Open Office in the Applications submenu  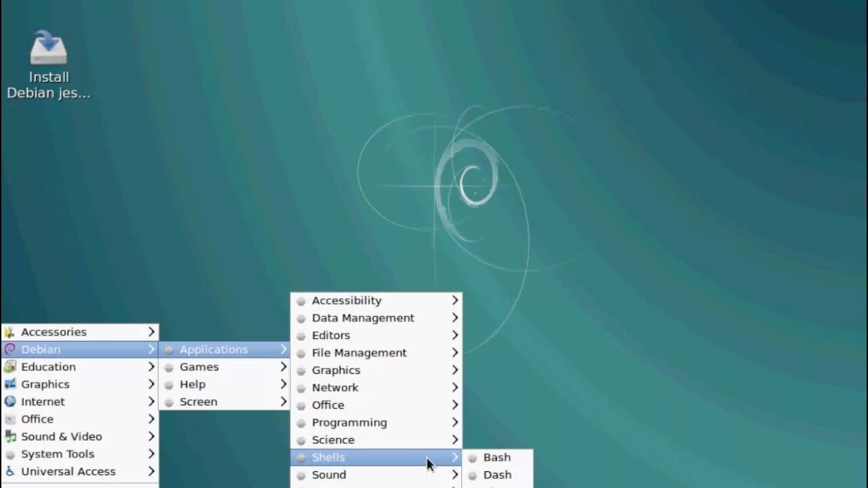click(376, 405)
